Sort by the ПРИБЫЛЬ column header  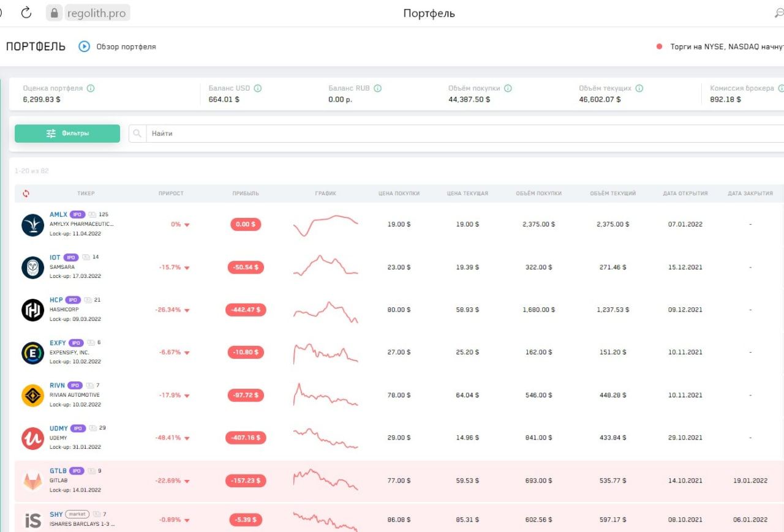click(x=246, y=193)
